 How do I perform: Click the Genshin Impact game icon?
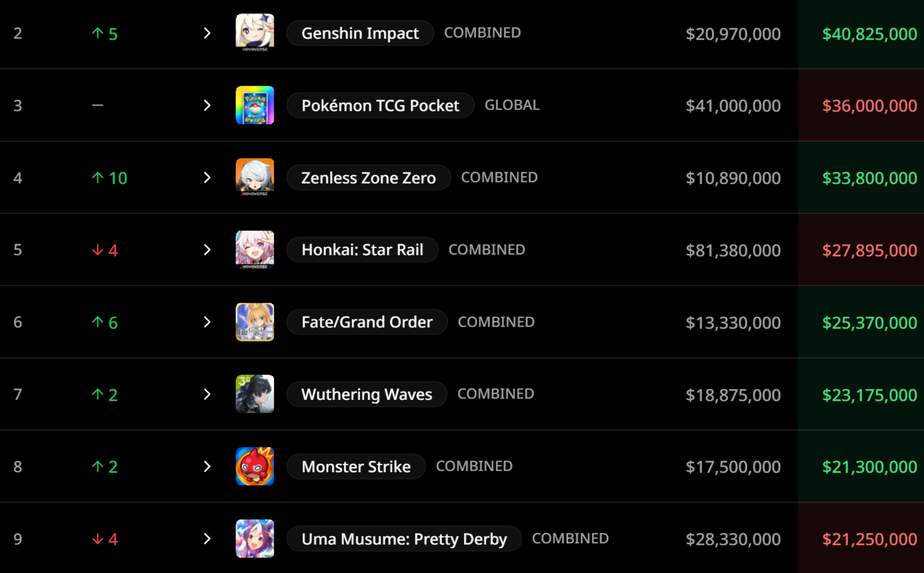point(255,33)
